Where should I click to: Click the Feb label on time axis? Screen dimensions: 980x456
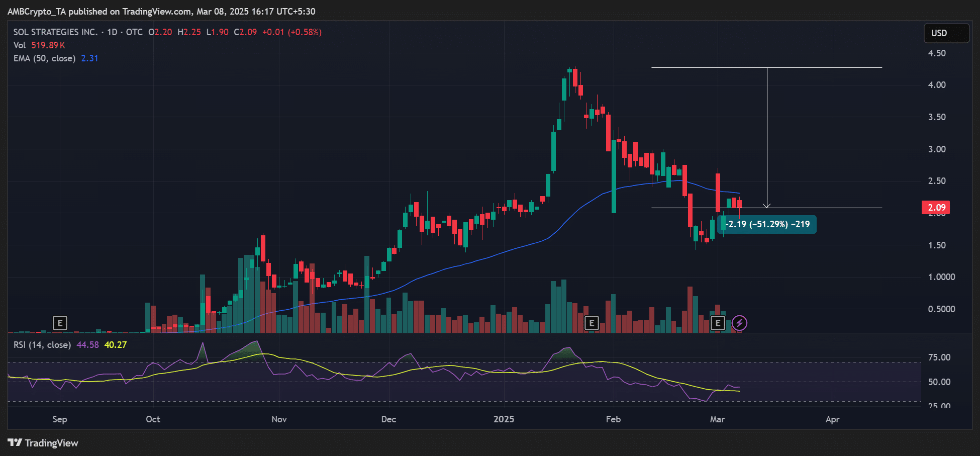click(613, 419)
